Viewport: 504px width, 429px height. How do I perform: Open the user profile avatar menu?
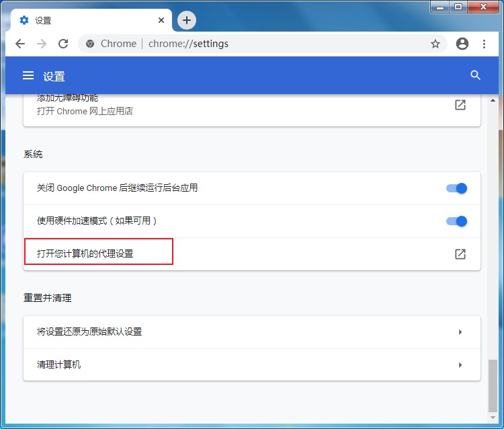(462, 44)
